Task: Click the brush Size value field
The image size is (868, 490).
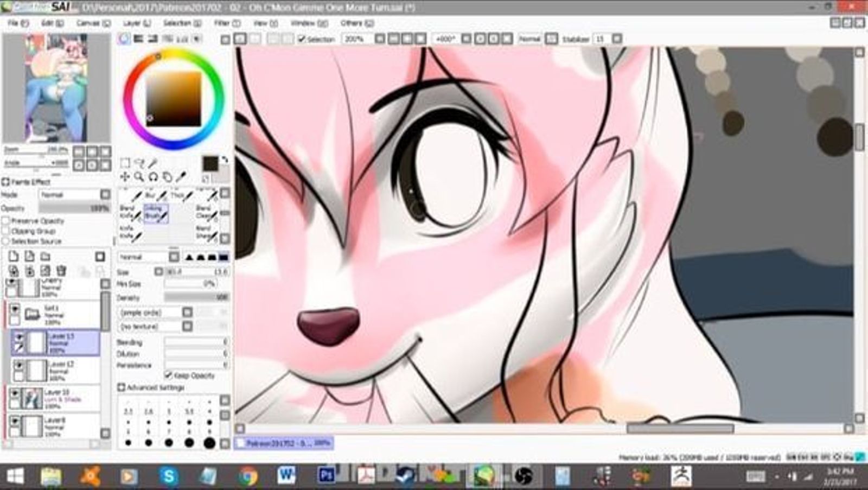Action: coord(197,271)
